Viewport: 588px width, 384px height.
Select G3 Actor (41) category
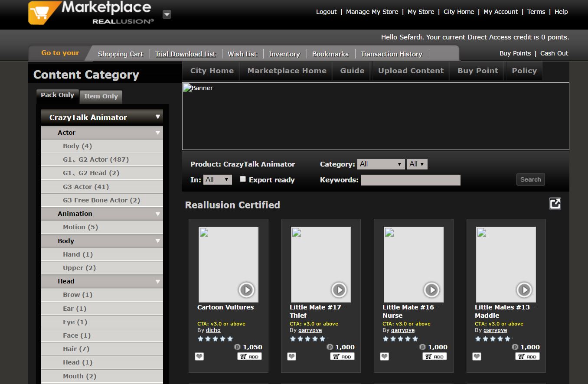(102, 187)
